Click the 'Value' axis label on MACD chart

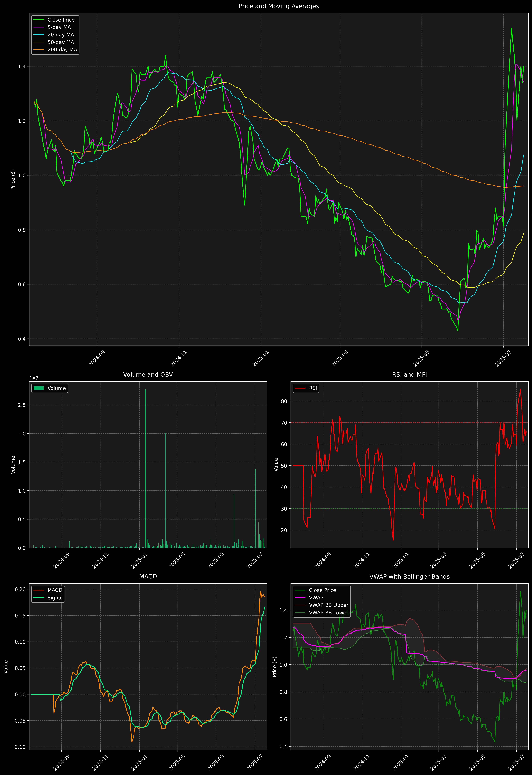(x=6, y=667)
